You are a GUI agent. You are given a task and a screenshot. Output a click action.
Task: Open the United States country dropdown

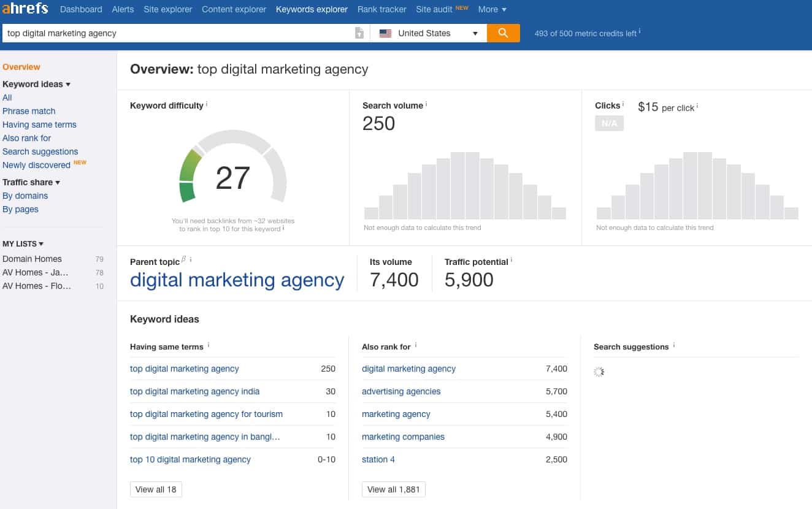point(428,33)
